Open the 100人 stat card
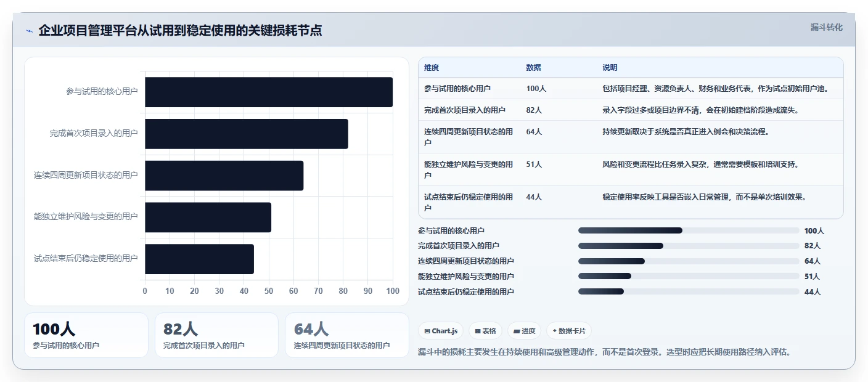This screenshot has height=382, width=868. 86,335
